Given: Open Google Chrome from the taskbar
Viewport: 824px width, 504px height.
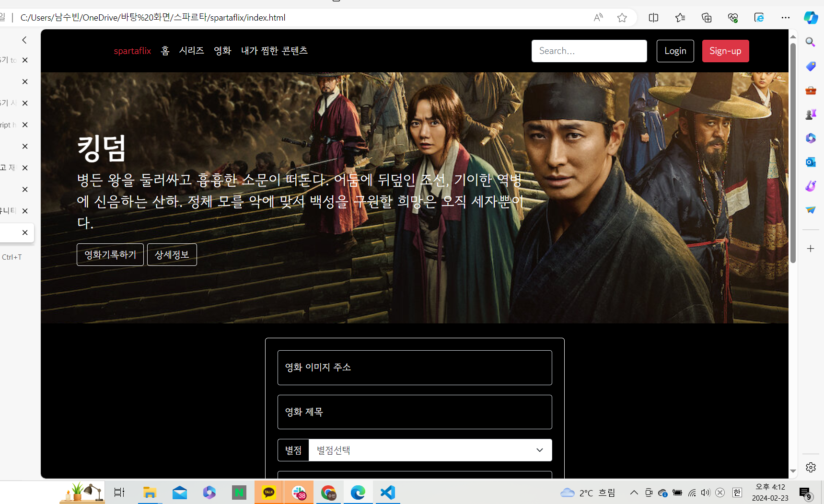Looking at the screenshot, I should tap(328, 492).
